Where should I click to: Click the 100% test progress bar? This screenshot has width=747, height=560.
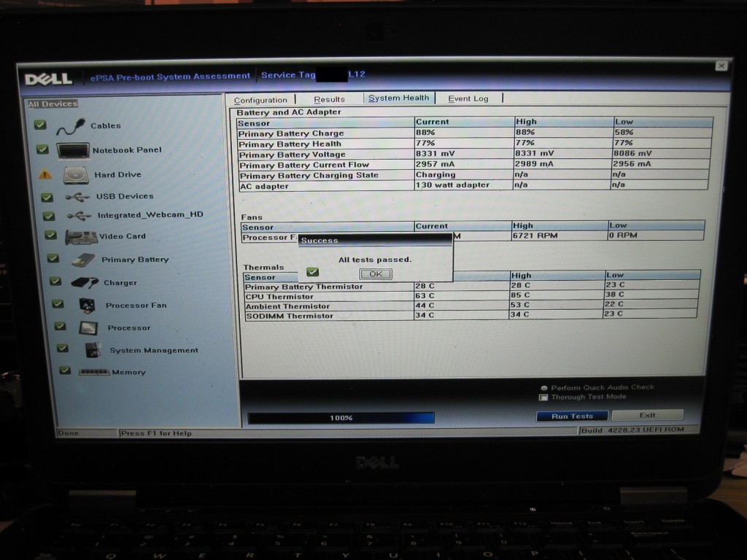(x=341, y=418)
